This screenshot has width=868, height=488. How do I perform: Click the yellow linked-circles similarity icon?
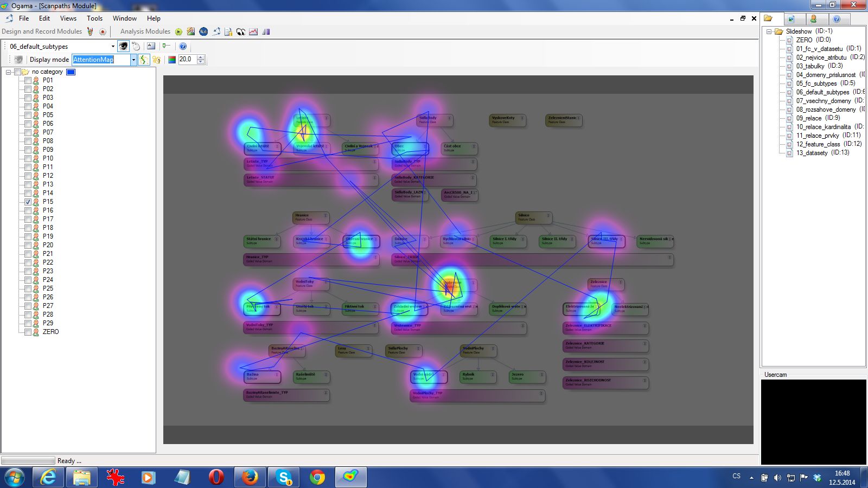156,60
